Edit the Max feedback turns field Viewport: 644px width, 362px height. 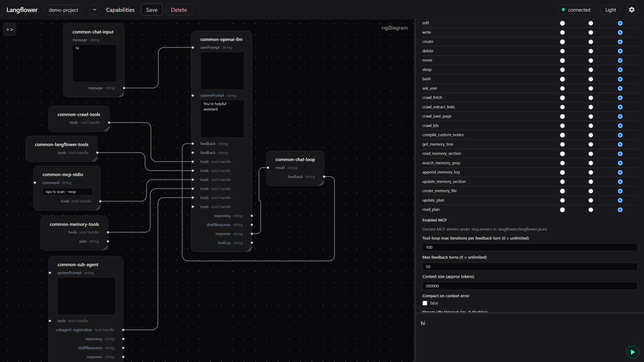[530, 267]
